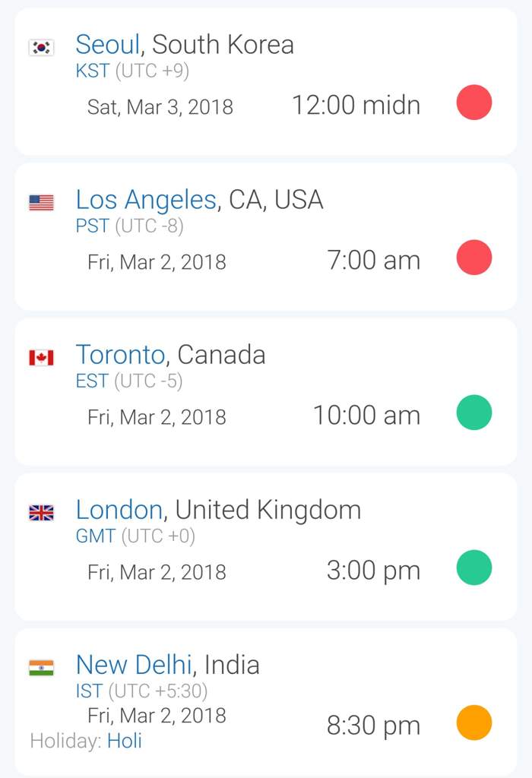Click the India flag icon
This screenshot has width=532, height=778.
point(41,667)
